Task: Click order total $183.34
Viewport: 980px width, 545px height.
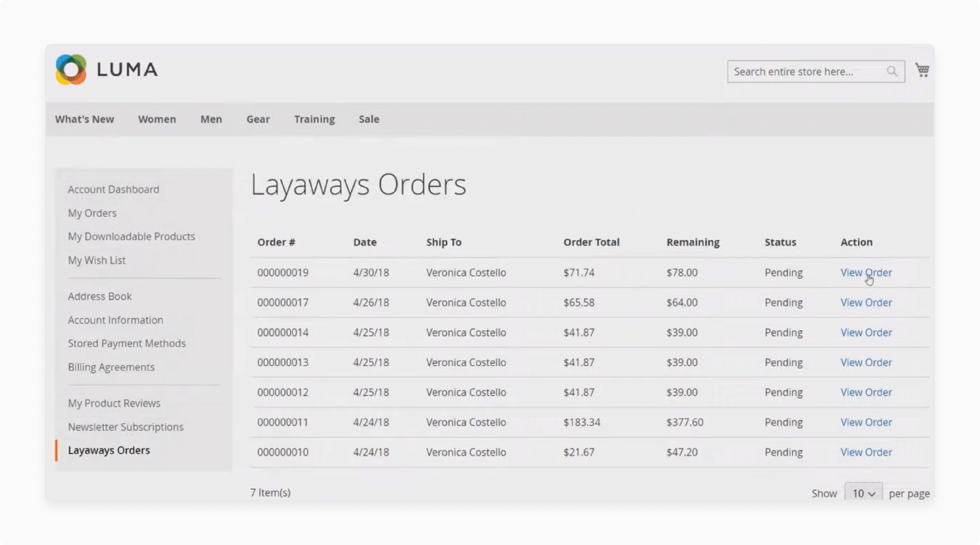Action: (582, 422)
